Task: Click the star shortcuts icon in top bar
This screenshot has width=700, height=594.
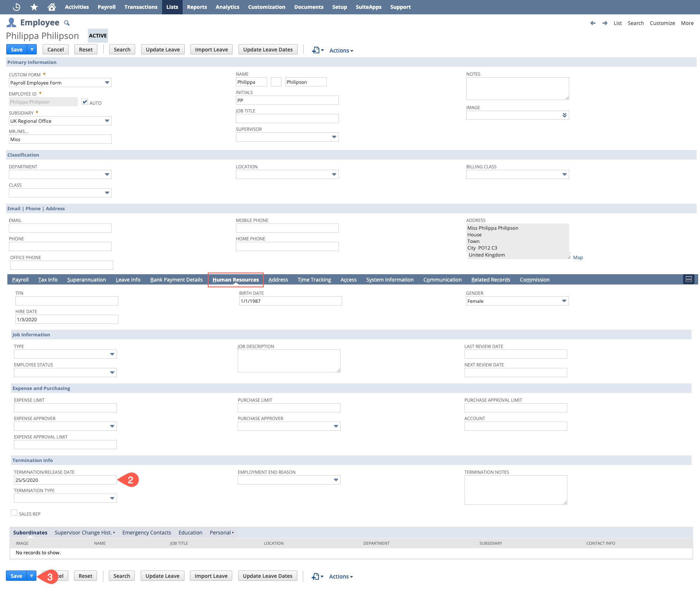Action: (x=34, y=7)
